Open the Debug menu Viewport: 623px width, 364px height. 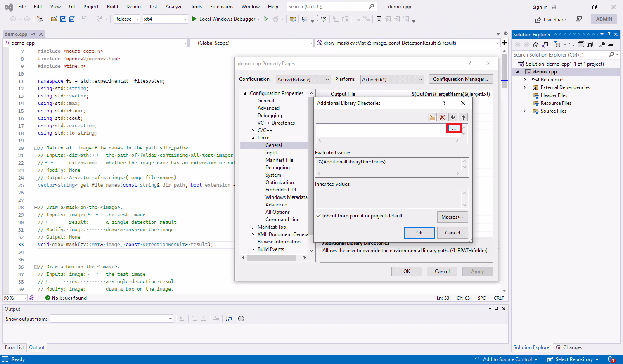click(133, 7)
